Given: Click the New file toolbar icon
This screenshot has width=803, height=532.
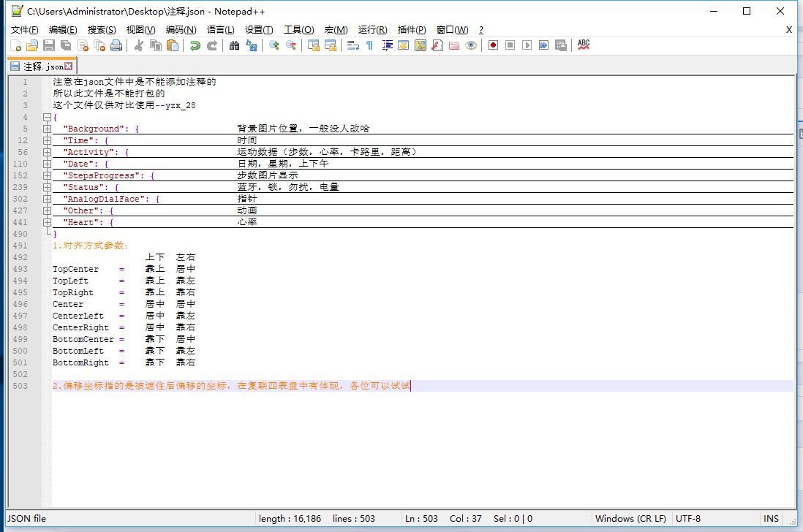Looking at the screenshot, I should point(15,45).
